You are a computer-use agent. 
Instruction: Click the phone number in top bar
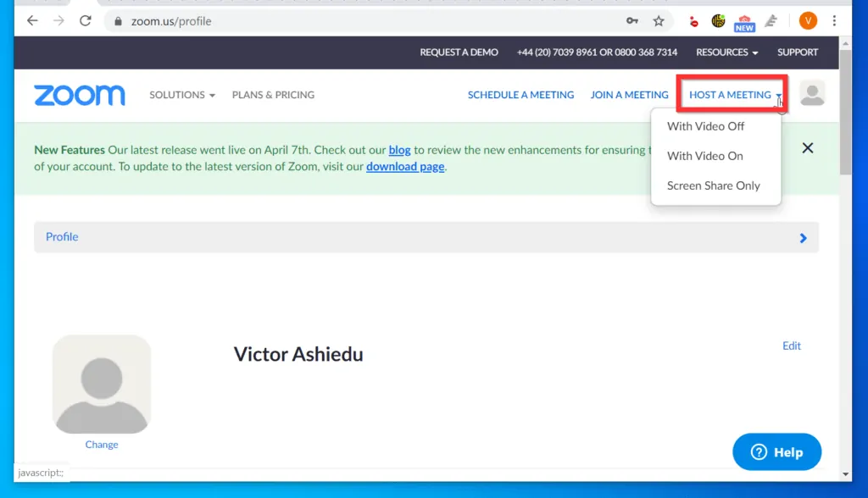[x=597, y=52]
